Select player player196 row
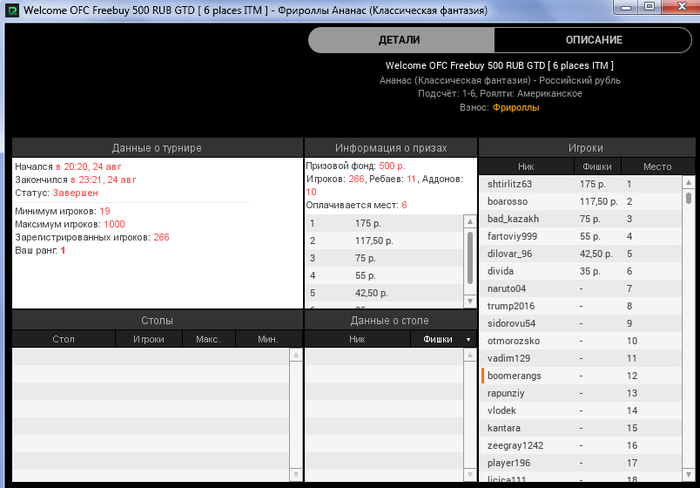The height and width of the screenshot is (488, 700). coord(581,463)
